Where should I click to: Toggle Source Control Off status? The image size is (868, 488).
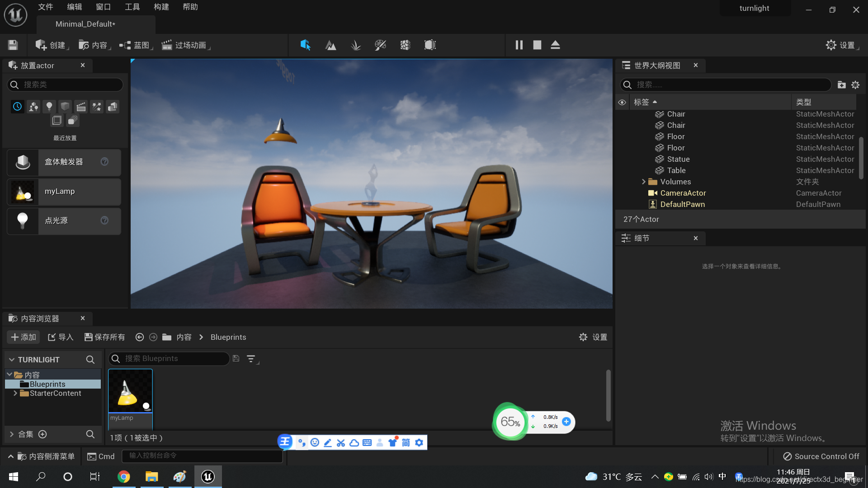821,456
